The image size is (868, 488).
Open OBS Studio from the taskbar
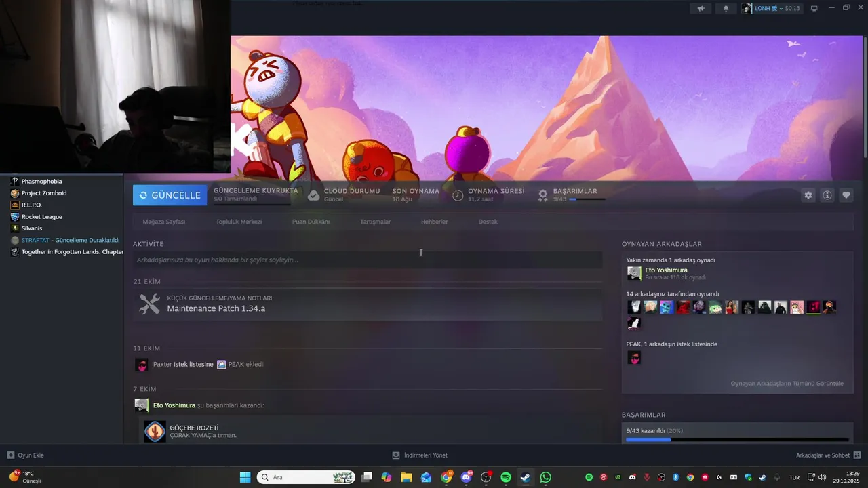click(486, 477)
